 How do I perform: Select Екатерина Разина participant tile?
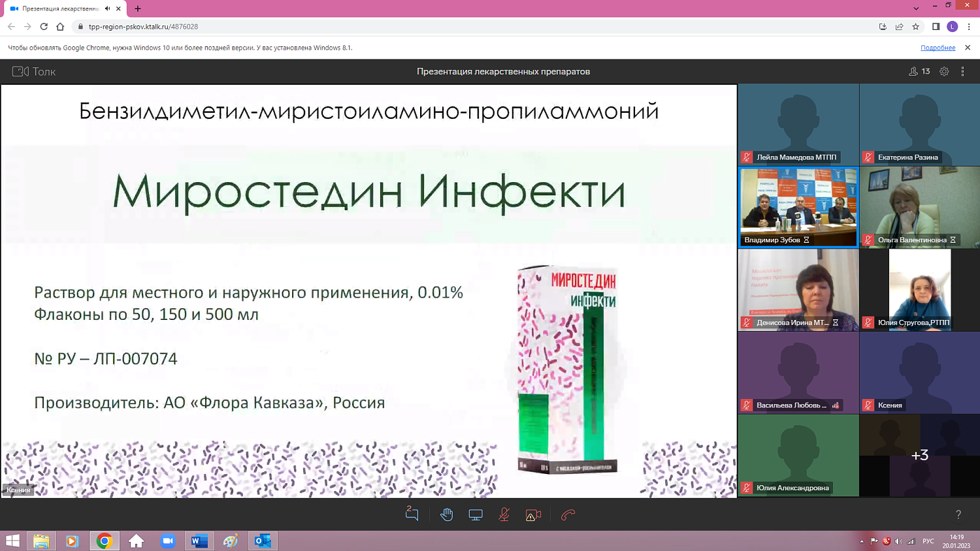[920, 124]
